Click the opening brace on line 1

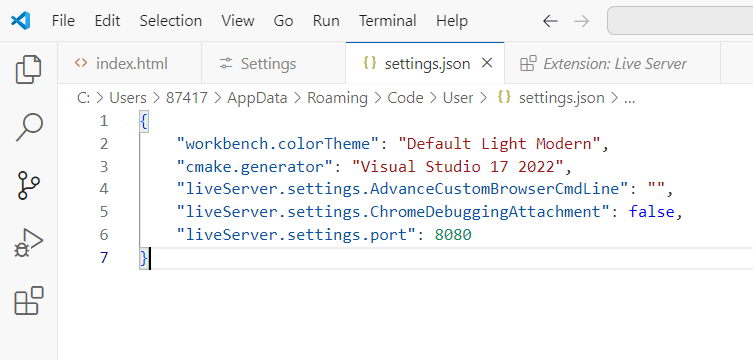coord(144,121)
